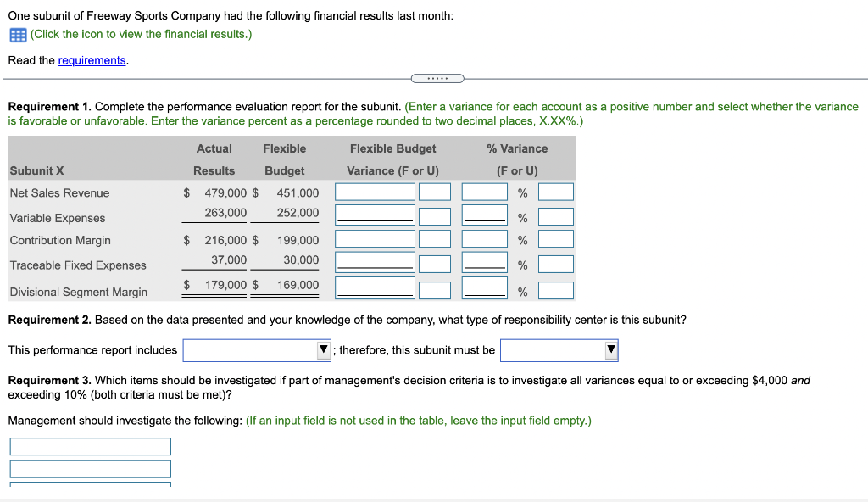868x502 pixels.
Task: Select F or U for Traceable Fixed Expenses variance
Action: click(x=435, y=263)
